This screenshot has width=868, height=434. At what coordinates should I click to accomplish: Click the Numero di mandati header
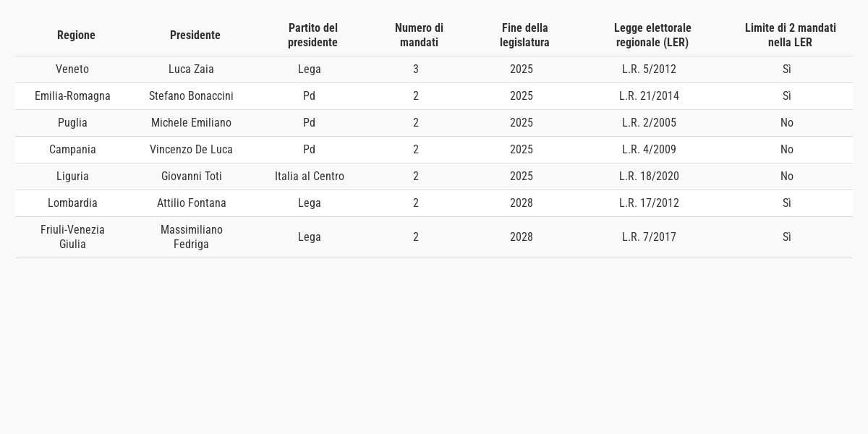[419, 35]
